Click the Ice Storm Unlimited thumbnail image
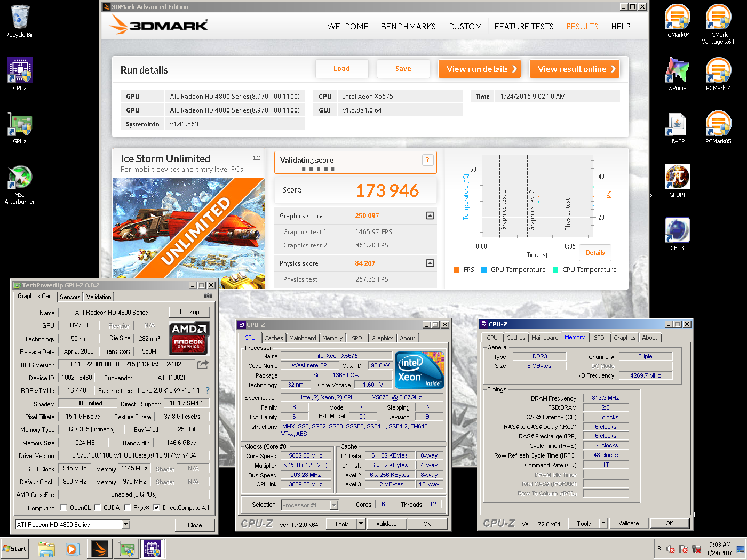 (x=188, y=233)
